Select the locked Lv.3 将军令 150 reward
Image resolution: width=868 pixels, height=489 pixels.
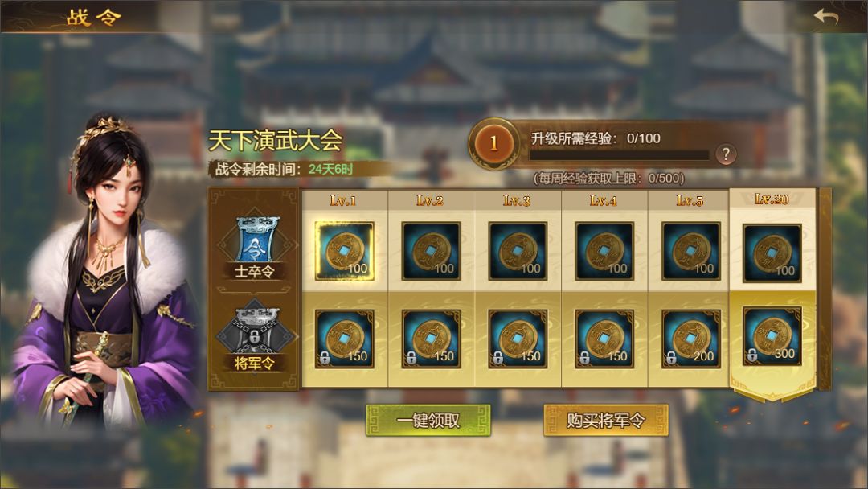tap(518, 339)
